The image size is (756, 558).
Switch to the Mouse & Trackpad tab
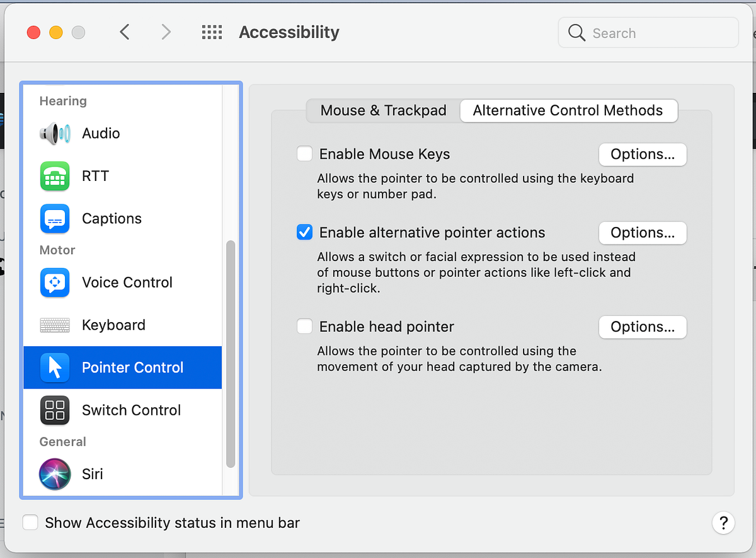click(x=383, y=110)
